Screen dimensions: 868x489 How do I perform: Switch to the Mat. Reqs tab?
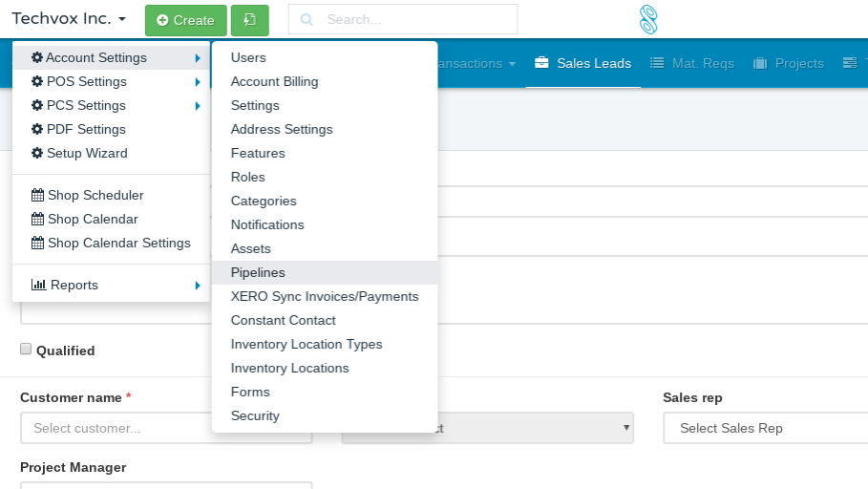[x=692, y=63]
